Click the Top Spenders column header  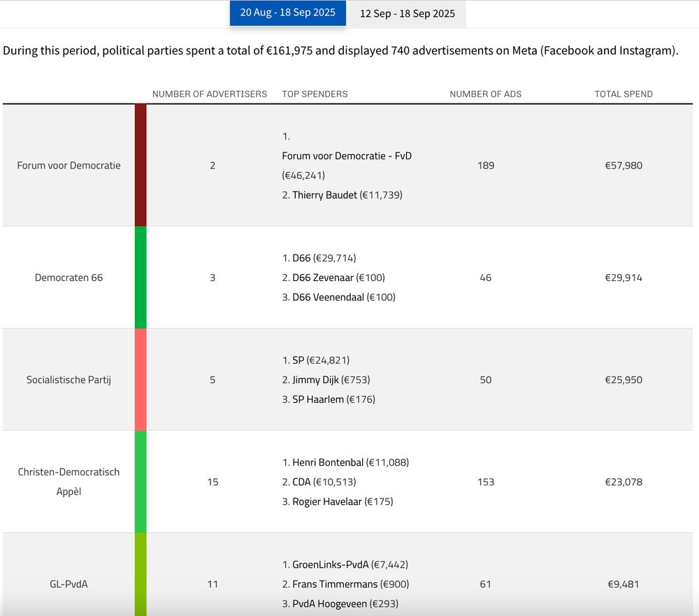point(315,94)
